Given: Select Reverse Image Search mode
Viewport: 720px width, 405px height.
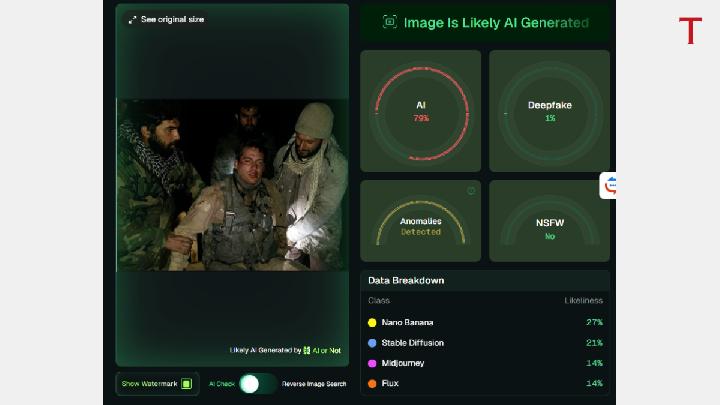Looking at the screenshot, I should 314,384.
